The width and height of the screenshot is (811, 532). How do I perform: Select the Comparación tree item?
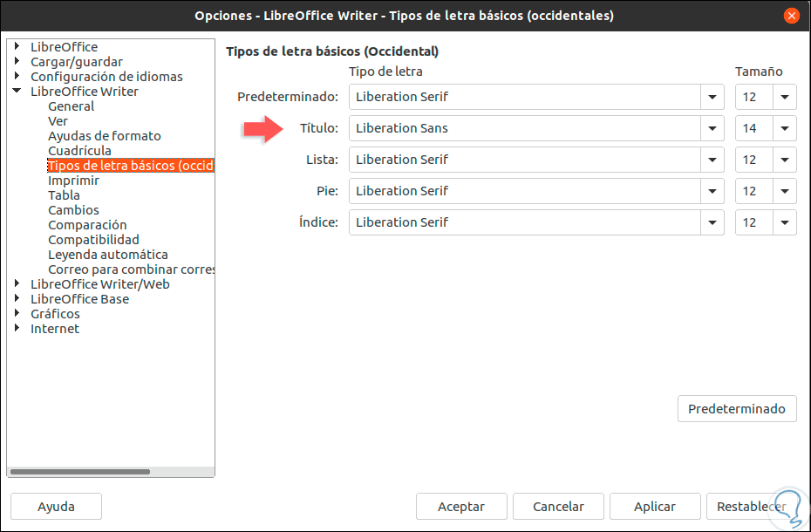87,225
